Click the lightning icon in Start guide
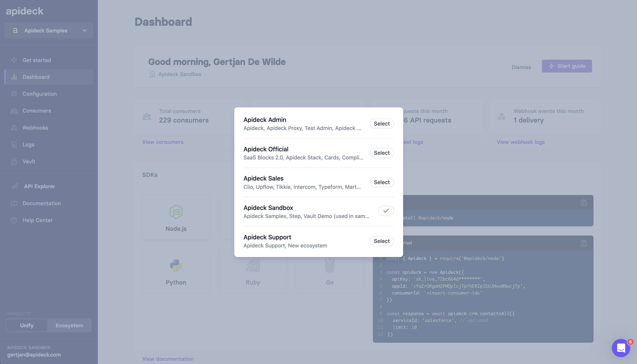Screen dimensions: 637x364 [551, 66]
